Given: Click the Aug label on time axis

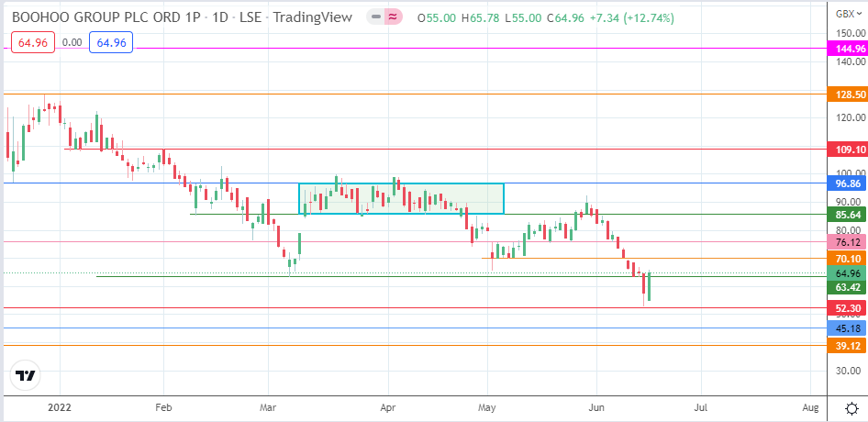Looking at the screenshot, I should (x=810, y=408).
